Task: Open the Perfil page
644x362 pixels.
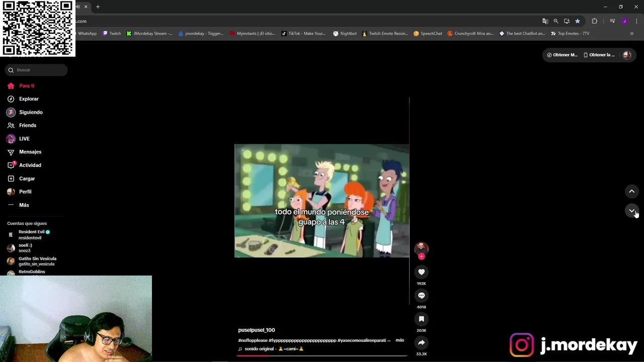Action: tap(19, 192)
